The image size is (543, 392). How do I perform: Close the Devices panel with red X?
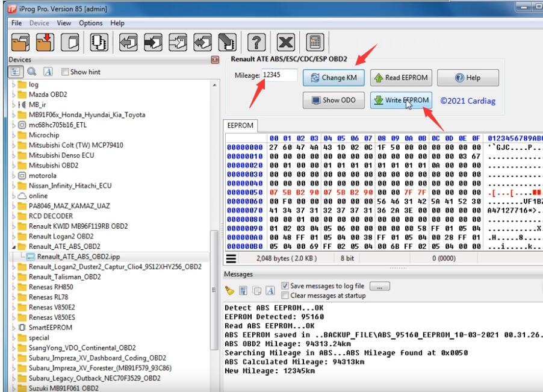[215, 60]
